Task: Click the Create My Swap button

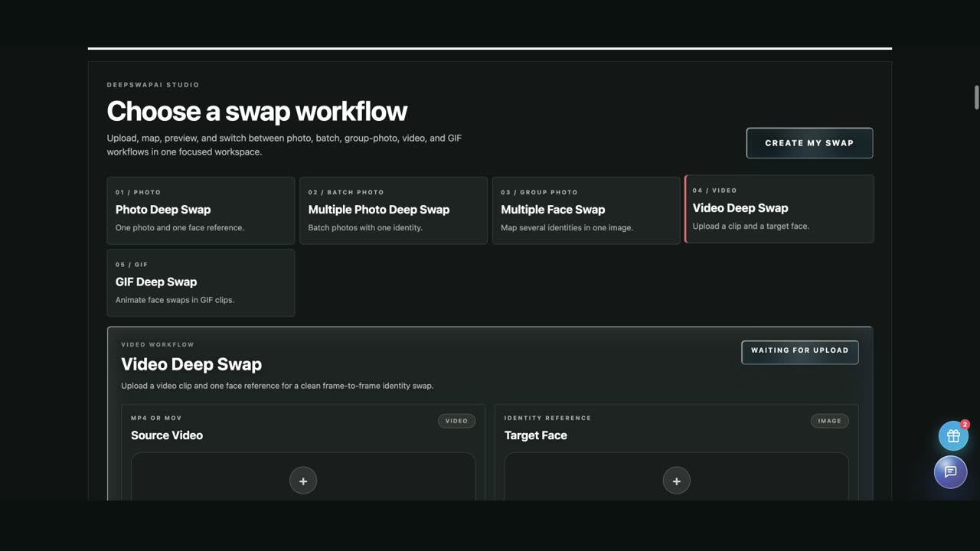Action: click(x=809, y=143)
